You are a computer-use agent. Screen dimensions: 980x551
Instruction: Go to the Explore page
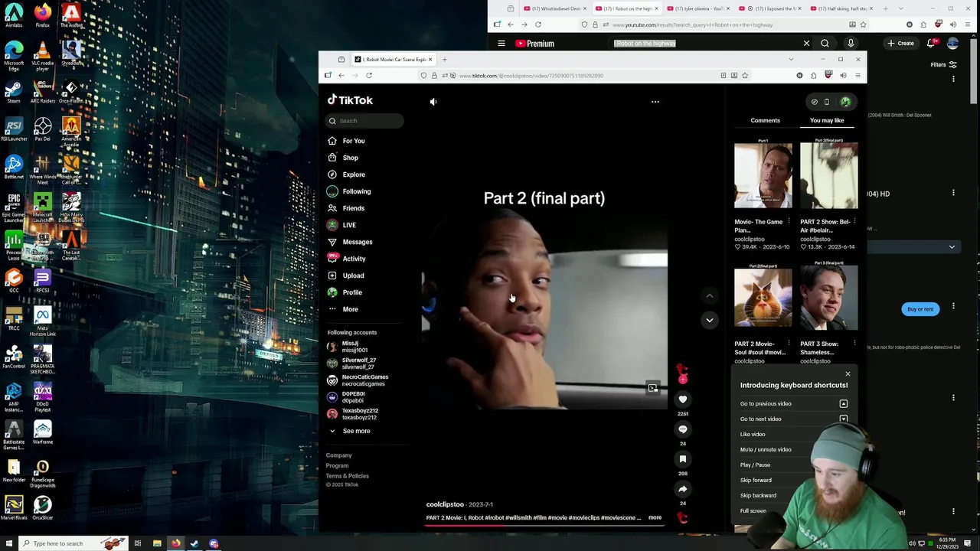(x=353, y=174)
